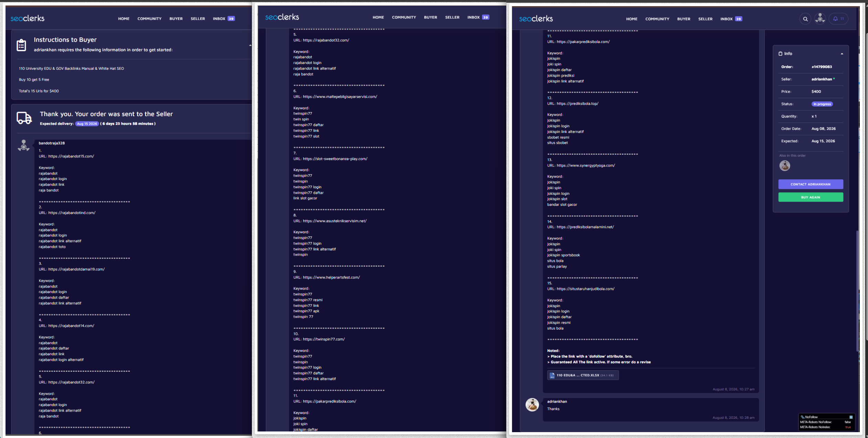
Task: Open the slot-sweetbonanza-play.com URL
Action: pos(335,159)
